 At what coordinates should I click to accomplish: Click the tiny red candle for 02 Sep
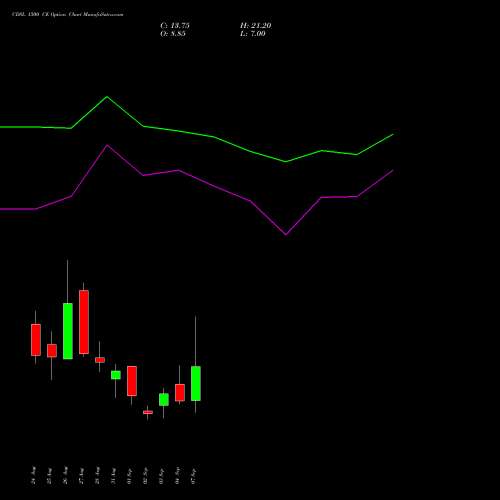tap(148, 412)
